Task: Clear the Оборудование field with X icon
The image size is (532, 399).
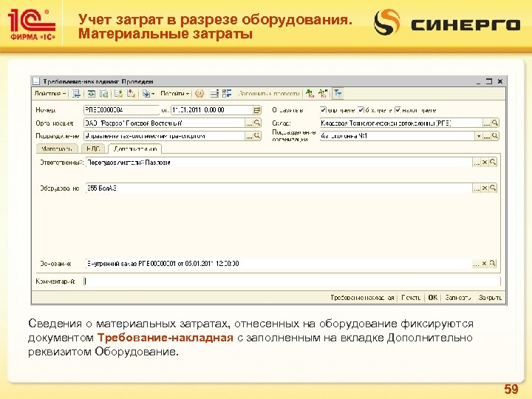Action: (x=485, y=188)
